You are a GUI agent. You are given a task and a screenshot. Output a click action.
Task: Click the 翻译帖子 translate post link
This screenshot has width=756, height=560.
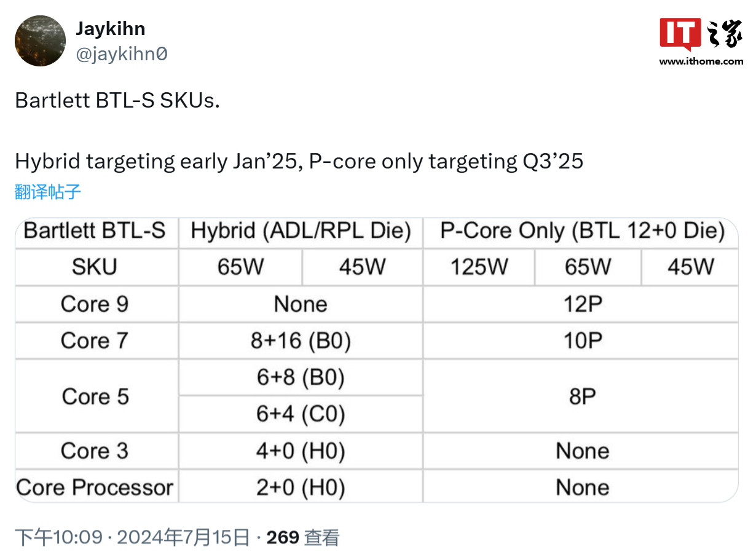(48, 192)
